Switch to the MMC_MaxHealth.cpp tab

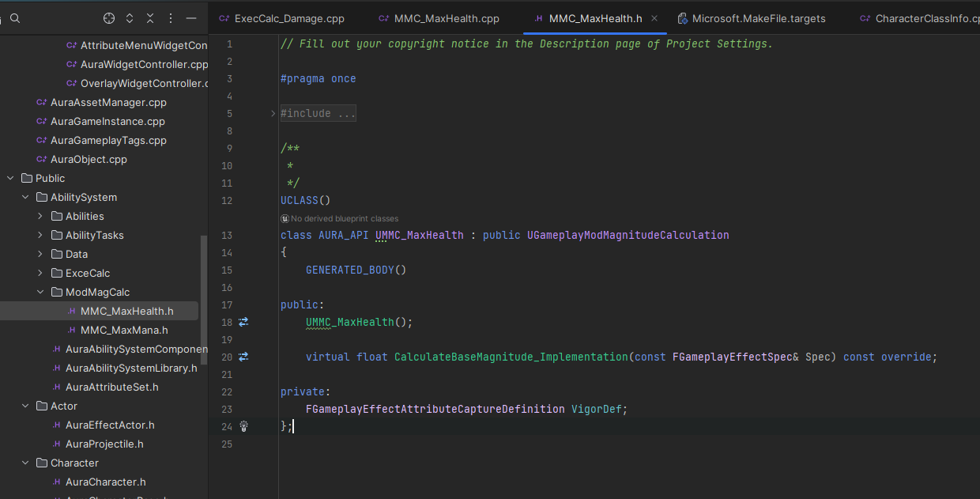click(439, 18)
